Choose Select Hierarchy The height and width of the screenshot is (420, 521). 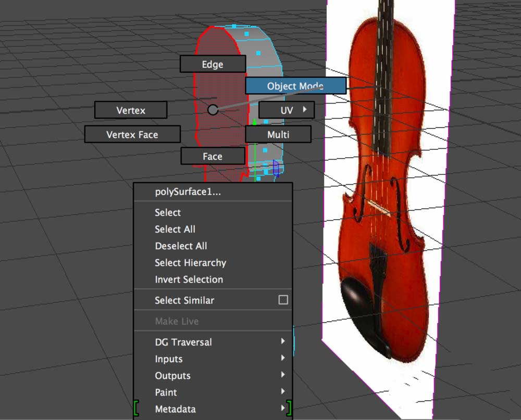[190, 263]
